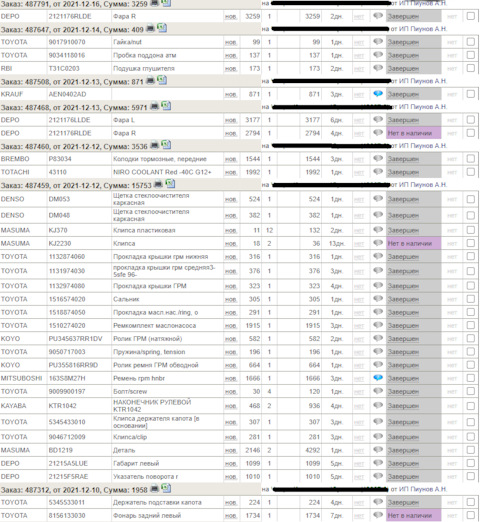Click Нет в наличии status for Фара R
The height and width of the screenshot is (522, 480).
point(410,133)
